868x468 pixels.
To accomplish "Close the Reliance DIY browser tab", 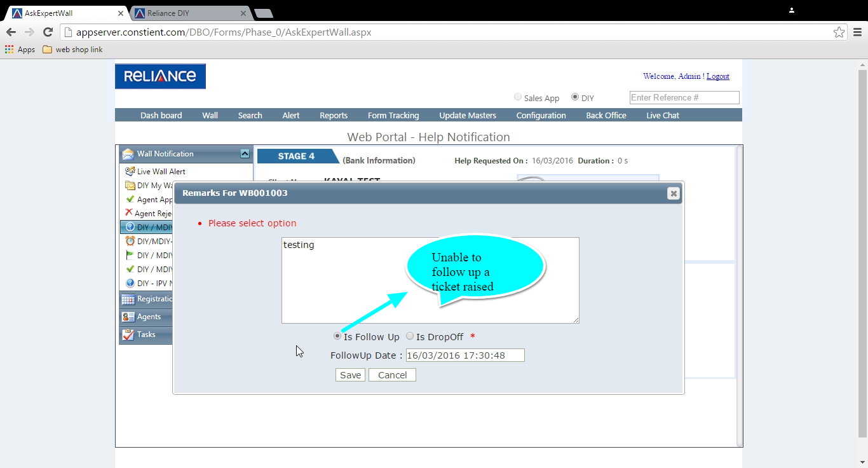I will click(x=243, y=13).
